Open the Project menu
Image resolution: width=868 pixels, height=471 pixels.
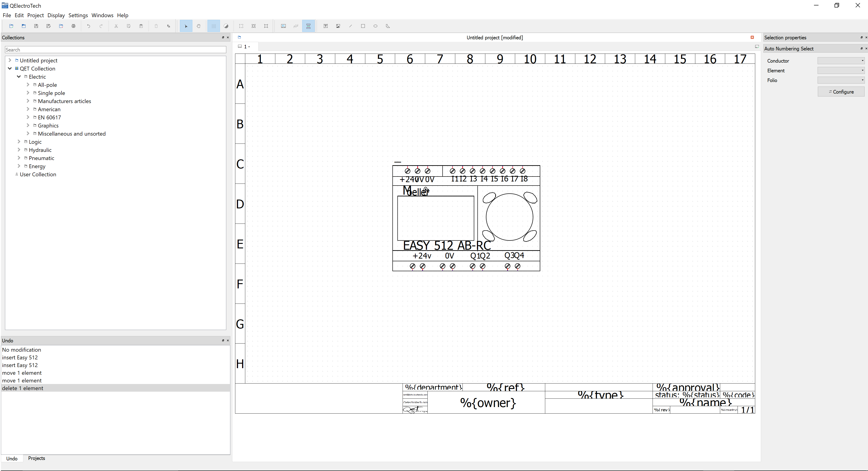tap(35, 15)
